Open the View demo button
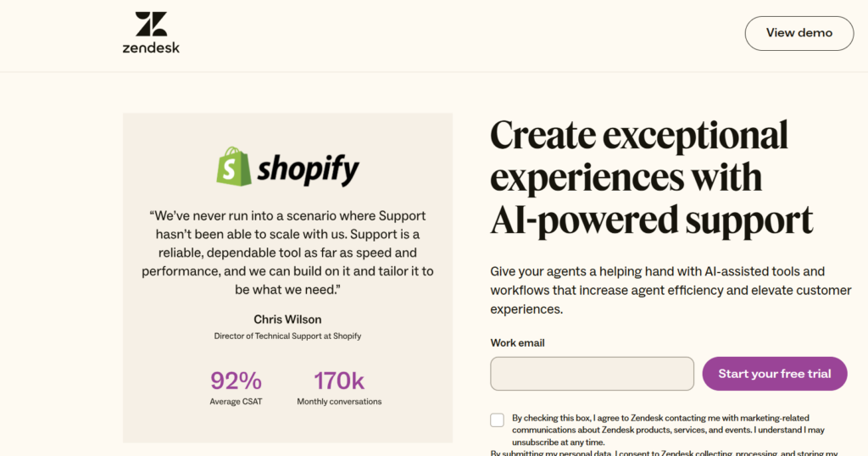Viewport: 868px width, 456px height. click(798, 33)
